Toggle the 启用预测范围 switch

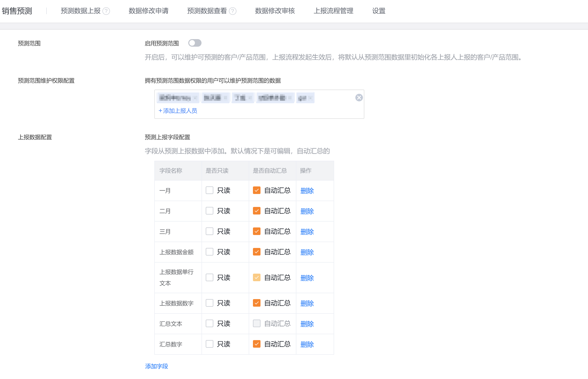pos(195,43)
